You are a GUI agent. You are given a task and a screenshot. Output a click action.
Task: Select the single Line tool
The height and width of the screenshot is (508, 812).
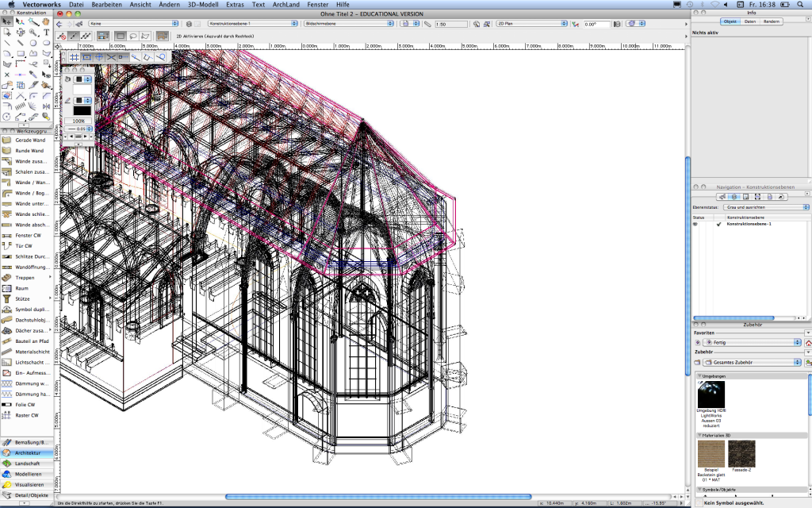pos(7,43)
